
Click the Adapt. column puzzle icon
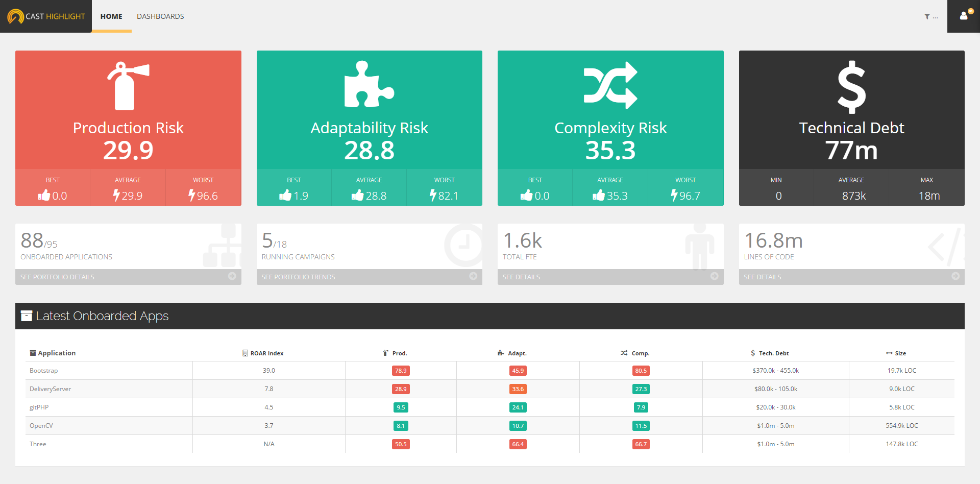point(501,353)
